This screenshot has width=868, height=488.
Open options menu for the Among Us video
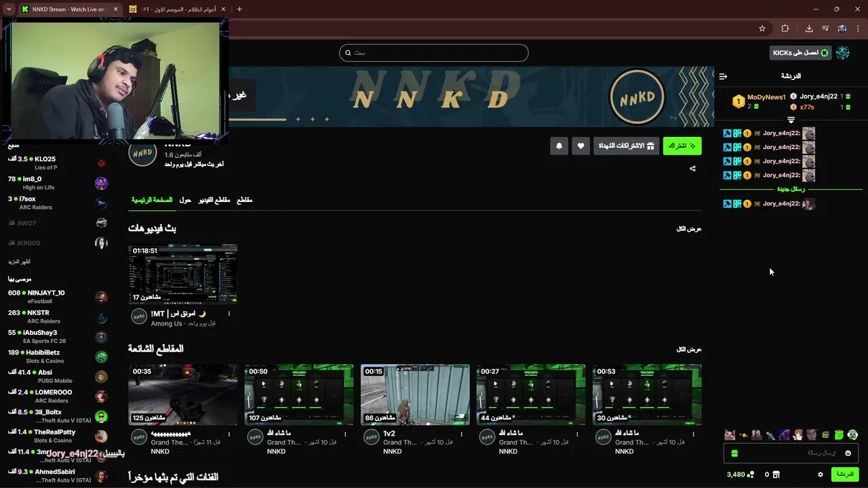(229, 314)
